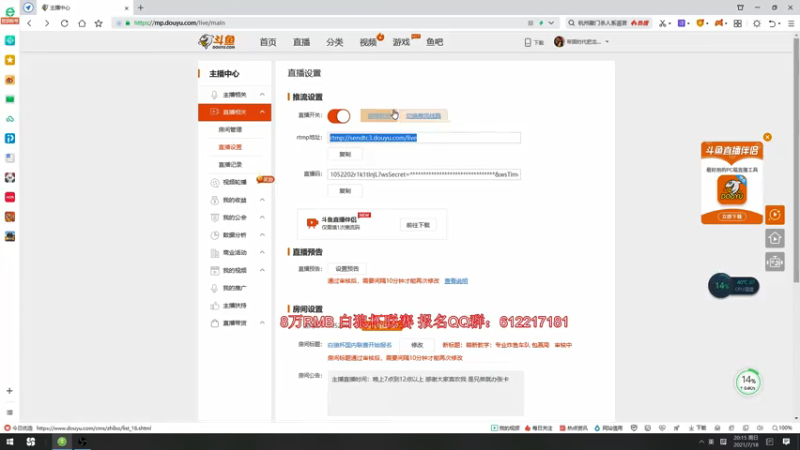Image resolution: width=800 pixels, height=450 pixels.
Task: Click the scissors screenshot tool icon
Action: (662, 23)
